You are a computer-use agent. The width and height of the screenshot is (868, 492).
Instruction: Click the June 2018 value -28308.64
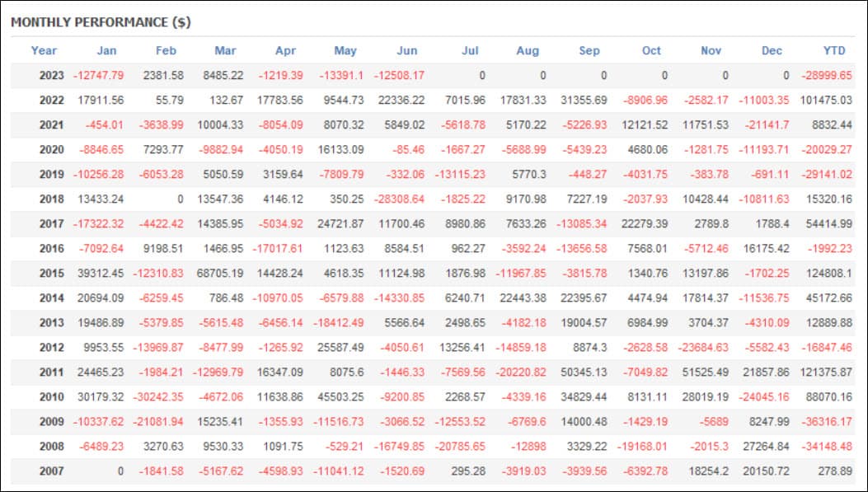[399, 199]
